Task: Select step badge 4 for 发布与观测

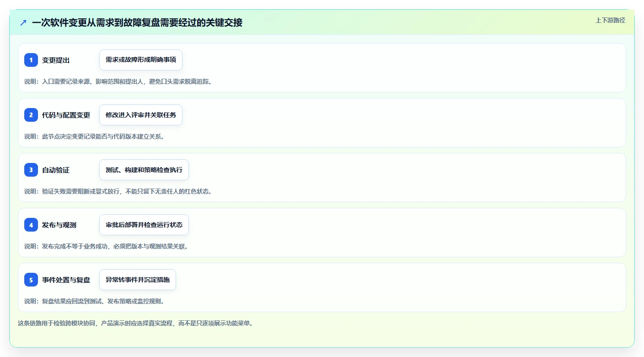Action: tap(31, 225)
